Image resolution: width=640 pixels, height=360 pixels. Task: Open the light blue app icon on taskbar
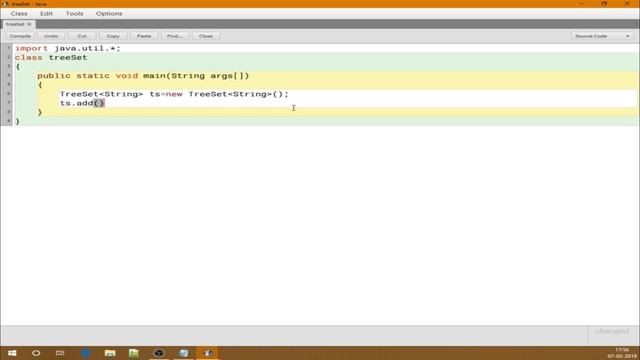(183, 353)
